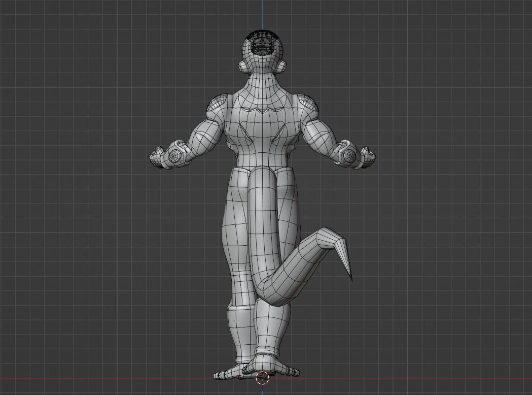Screen dimensions: 532x395
Task: Select the circular wrist joint on the right arm
Action: tap(349, 156)
